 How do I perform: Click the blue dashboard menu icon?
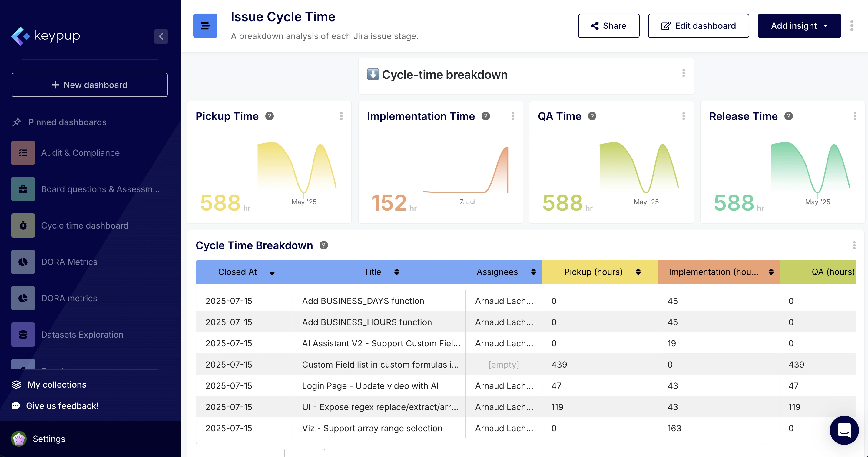click(x=205, y=26)
